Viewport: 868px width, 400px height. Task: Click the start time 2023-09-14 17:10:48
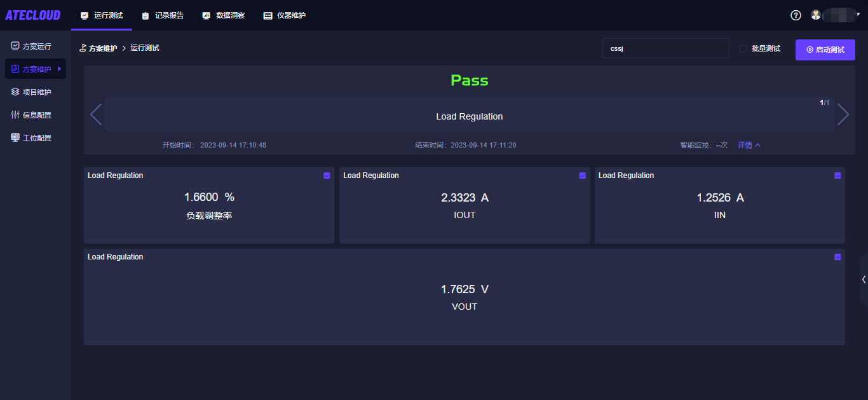pos(233,145)
